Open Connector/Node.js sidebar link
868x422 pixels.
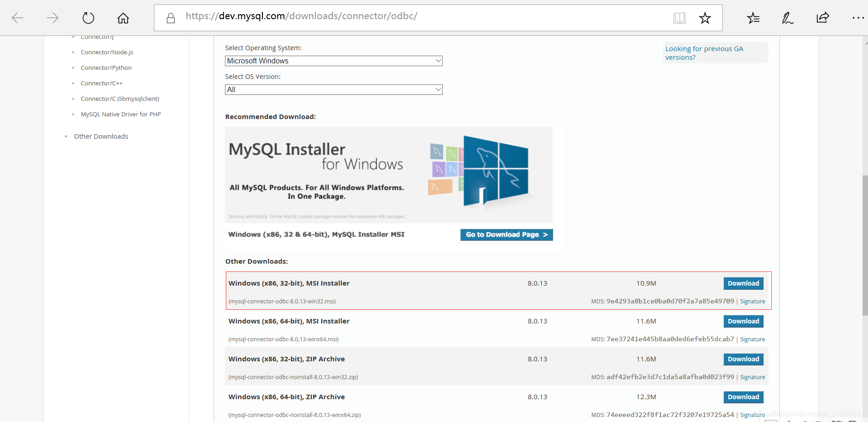coord(107,52)
